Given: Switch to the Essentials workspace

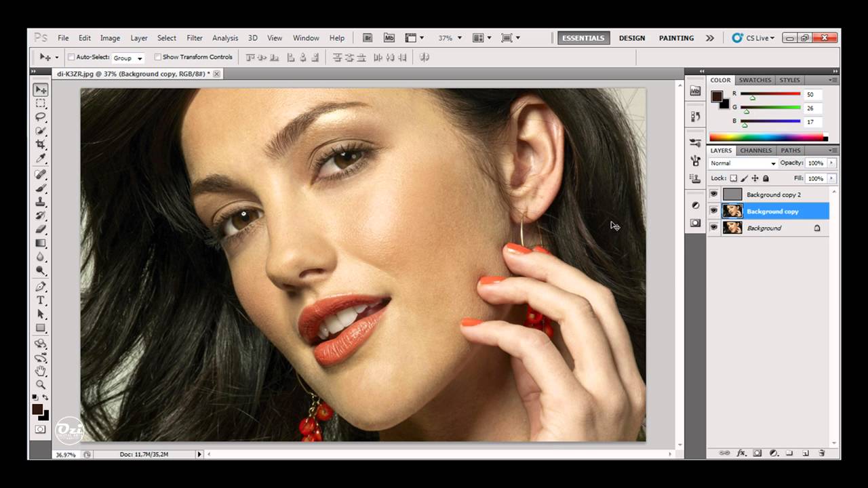Looking at the screenshot, I should coord(583,38).
